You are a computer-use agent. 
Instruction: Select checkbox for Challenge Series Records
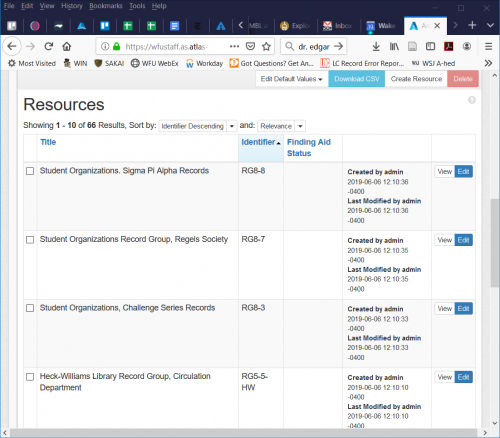pyautogui.click(x=30, y=308)
